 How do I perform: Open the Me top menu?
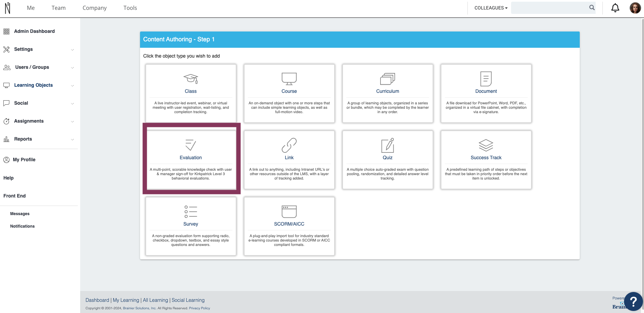coord(31,8)
